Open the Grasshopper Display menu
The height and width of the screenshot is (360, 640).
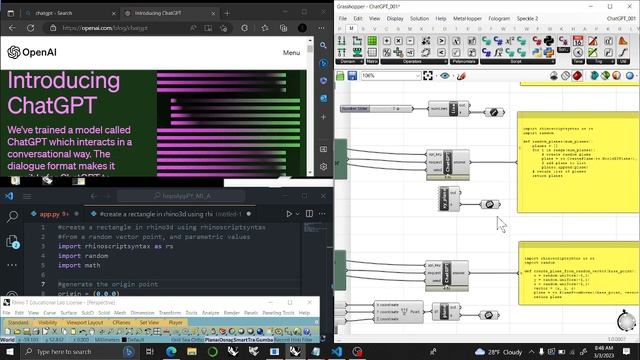pos(395,18)
